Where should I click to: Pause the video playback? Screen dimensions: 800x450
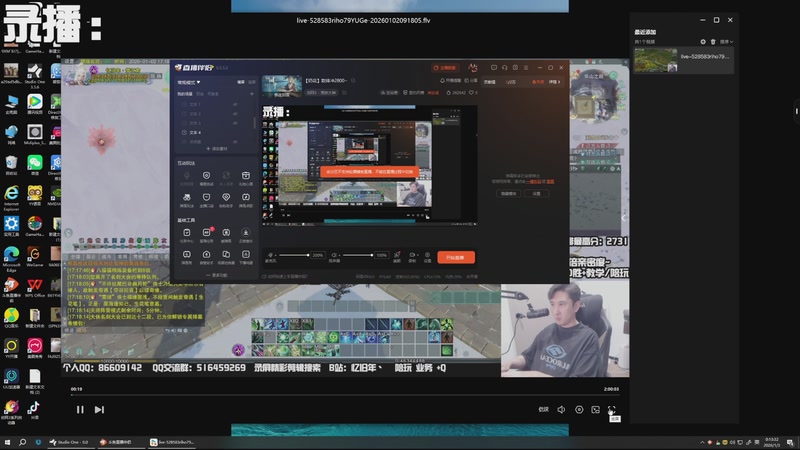(x=80, y=410)
